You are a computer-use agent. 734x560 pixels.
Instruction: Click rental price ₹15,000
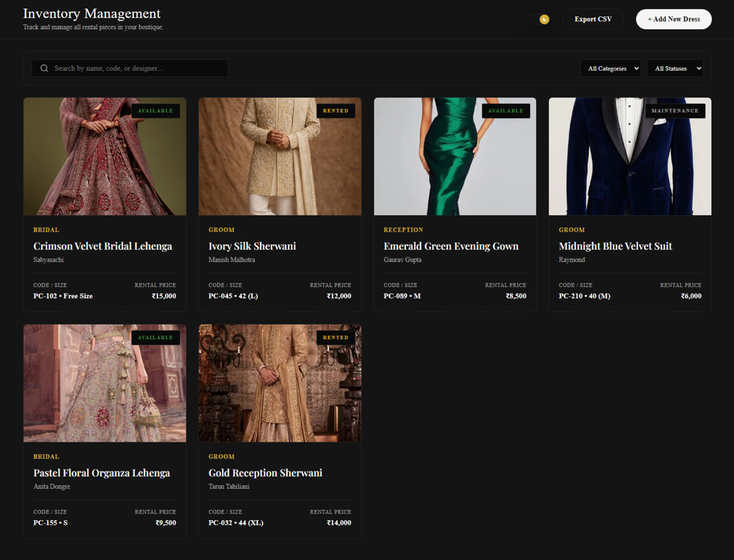[164, 296]
